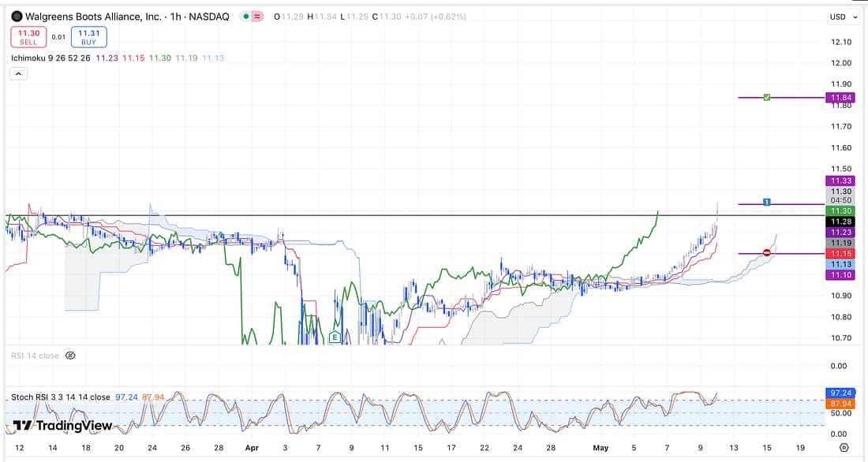The height and width of the screenshot is (462, 868).
Task: Click the green checkmark take-profit marker
Action: click(766, 97)
